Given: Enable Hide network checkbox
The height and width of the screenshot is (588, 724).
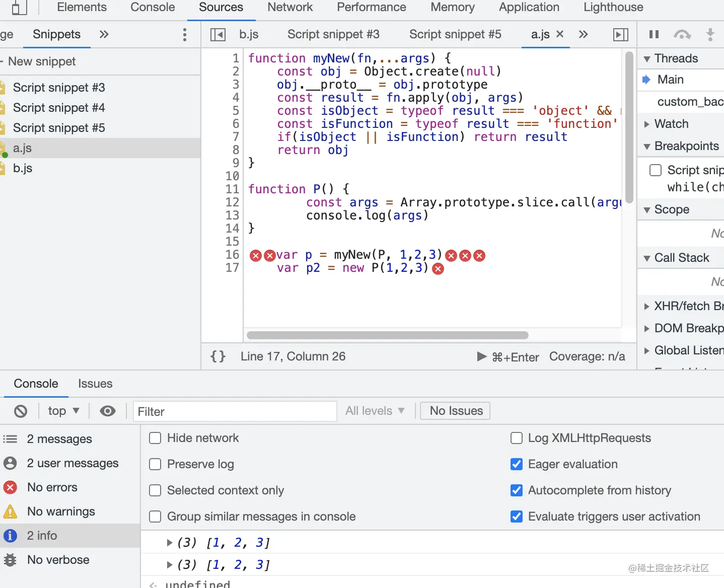Looking at the screenshot, I should tap(155, 438).
